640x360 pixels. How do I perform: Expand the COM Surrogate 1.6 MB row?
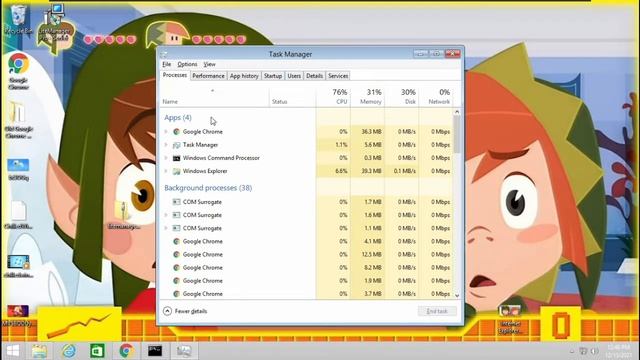pos(166,215)
